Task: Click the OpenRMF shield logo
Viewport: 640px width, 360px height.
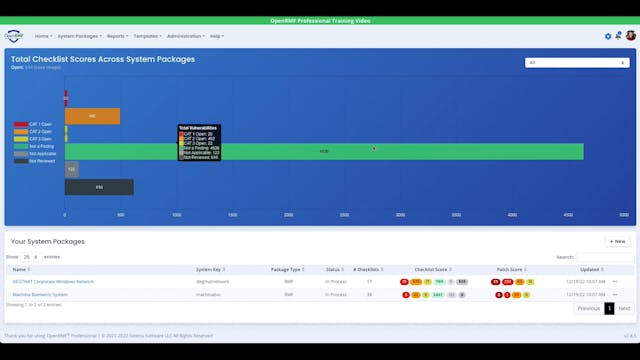Action: click(x=14, y=36)
